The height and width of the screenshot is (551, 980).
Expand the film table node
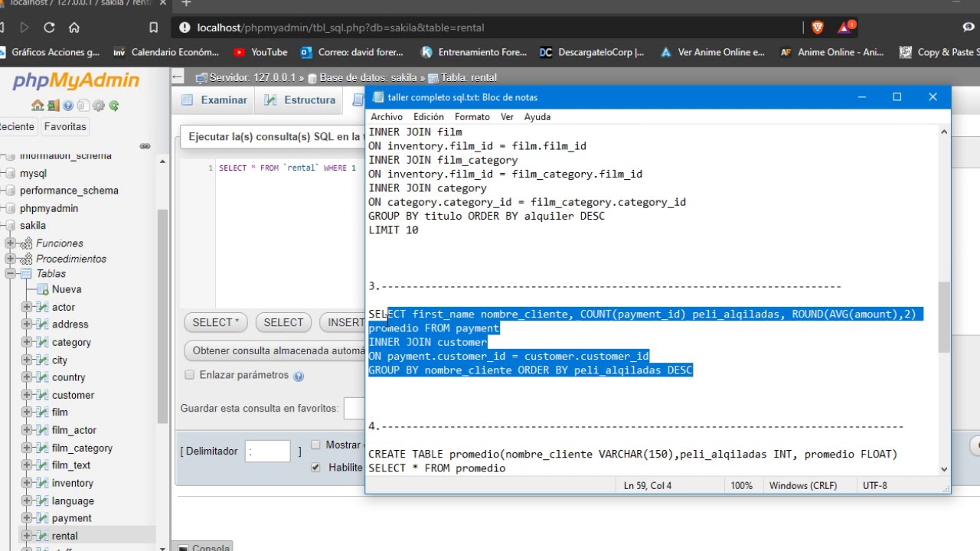(x=27, y=412)
